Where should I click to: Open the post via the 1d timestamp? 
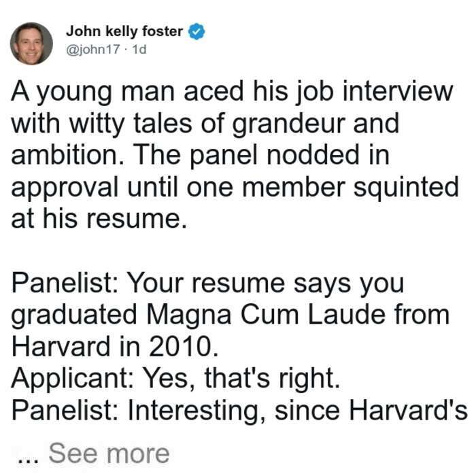tap(139, 49)
